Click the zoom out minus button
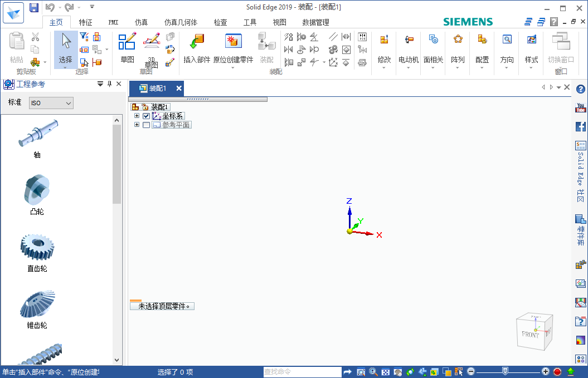Viewport: 588px width, 378px height. [x=471, y=372]
